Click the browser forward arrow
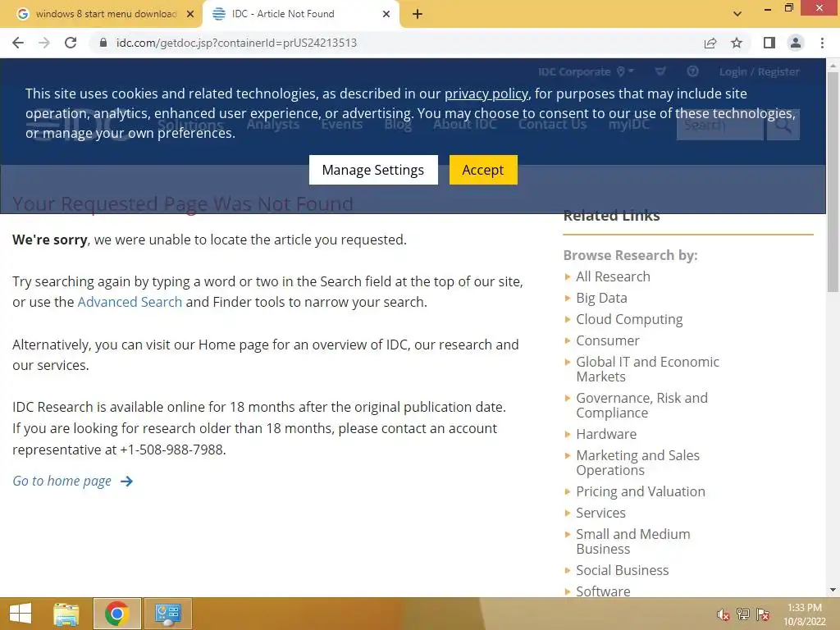This screenshot has height=630, width=840. pos(44,43)
